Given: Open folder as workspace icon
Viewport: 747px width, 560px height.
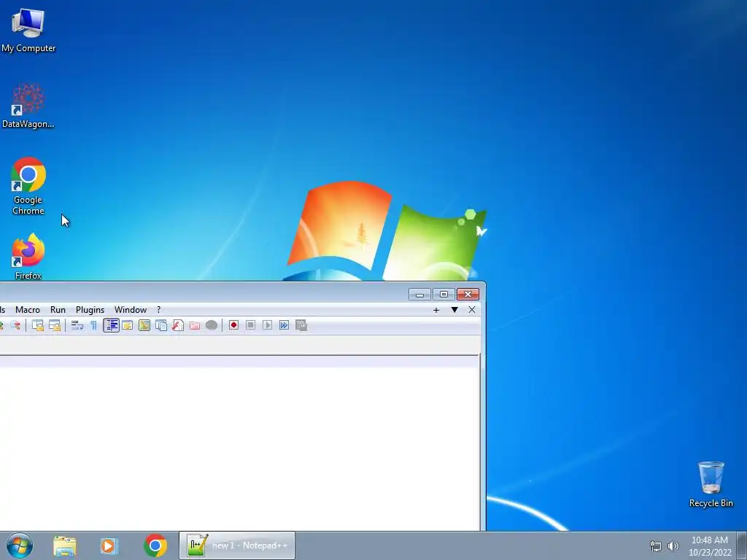Looking at the screenshot, I should pos(195,326).
